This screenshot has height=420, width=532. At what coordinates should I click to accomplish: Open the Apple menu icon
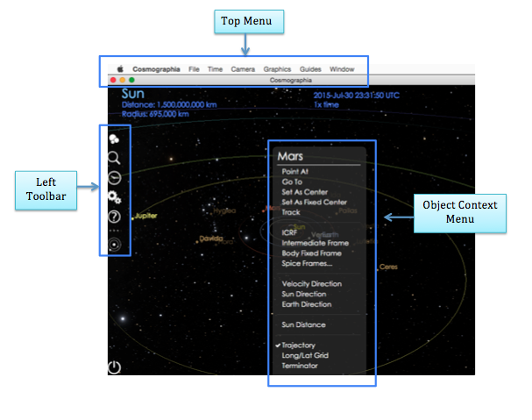point(119,68)
